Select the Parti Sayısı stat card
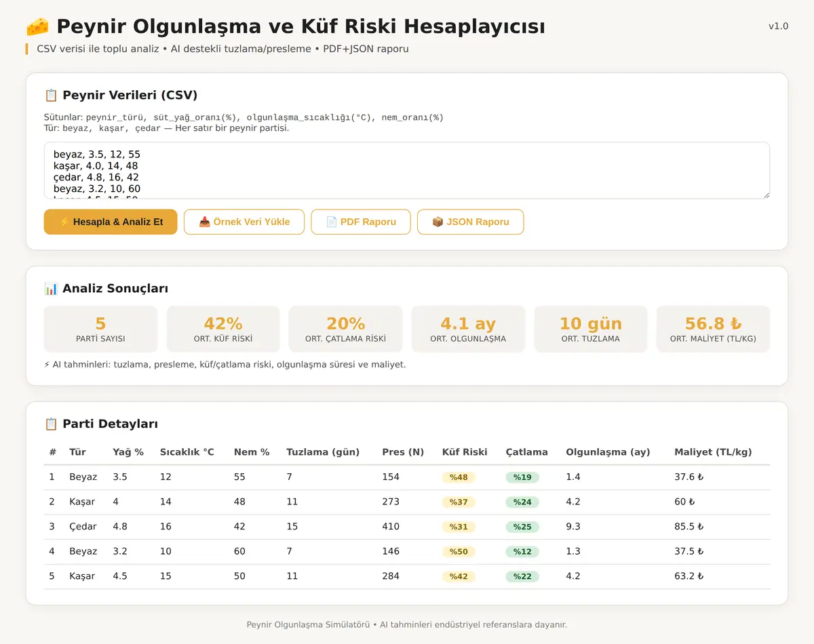The width and height of the screenshot is (814, 644). click(x=100, y=329)
